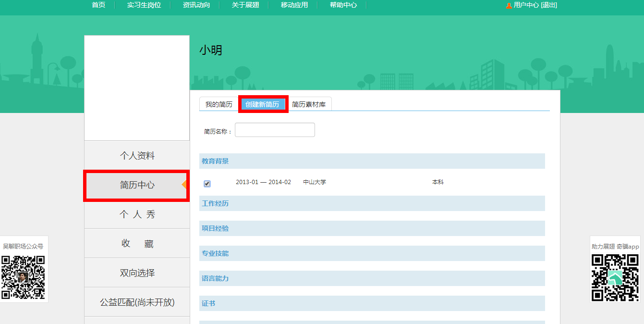This screenshot has width=644, height=324.
Task: Click the 退出 logout link
Action: point(548,5)
